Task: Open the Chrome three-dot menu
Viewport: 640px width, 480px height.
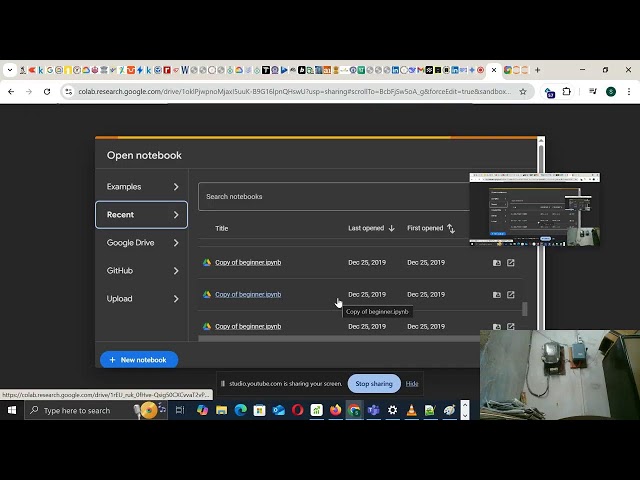Action: [x=629, y=91]
